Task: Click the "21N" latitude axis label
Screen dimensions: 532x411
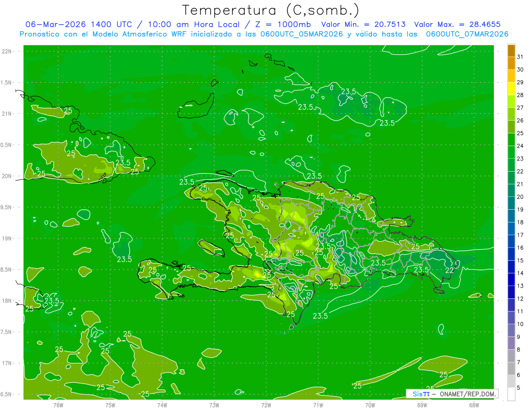Action: 8,114
